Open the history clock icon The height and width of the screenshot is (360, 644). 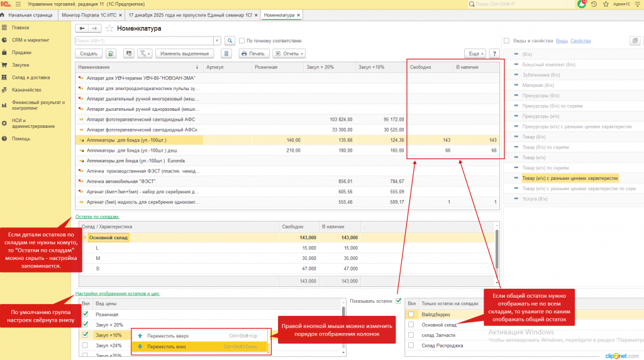coord(594,4)
